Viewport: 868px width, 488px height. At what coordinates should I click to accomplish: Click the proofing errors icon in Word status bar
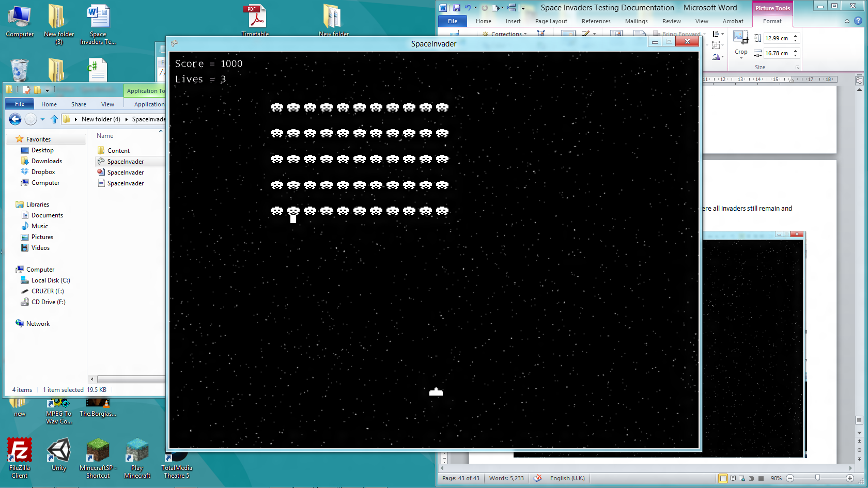[537, 478]
